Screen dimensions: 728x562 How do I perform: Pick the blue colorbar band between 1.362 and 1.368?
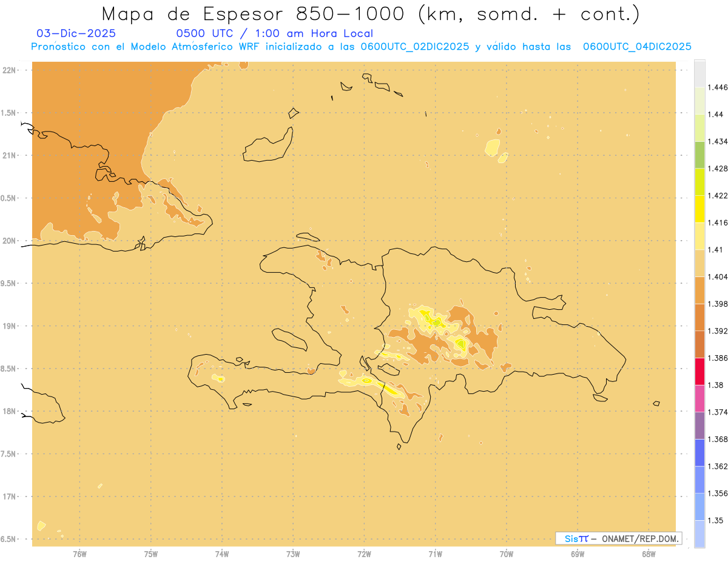coord(700,453)
